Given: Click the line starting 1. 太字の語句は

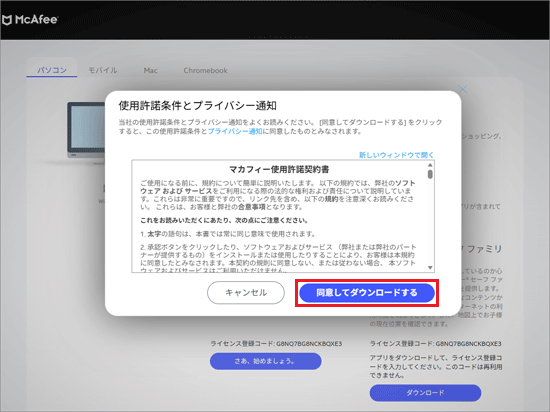Looking at the screenshot, I should (x=228, y=234).
